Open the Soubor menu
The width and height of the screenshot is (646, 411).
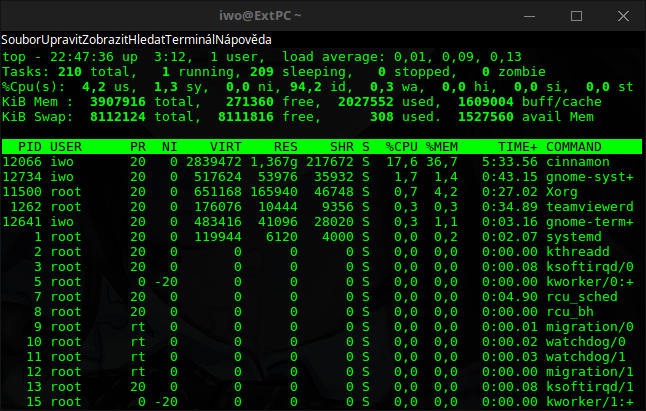[20, 40]
